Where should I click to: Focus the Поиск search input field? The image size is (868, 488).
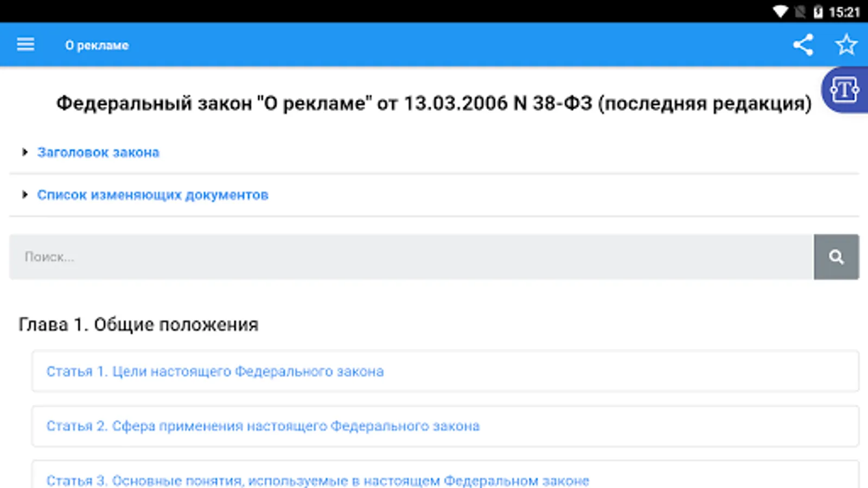click(x=411, y=256)
